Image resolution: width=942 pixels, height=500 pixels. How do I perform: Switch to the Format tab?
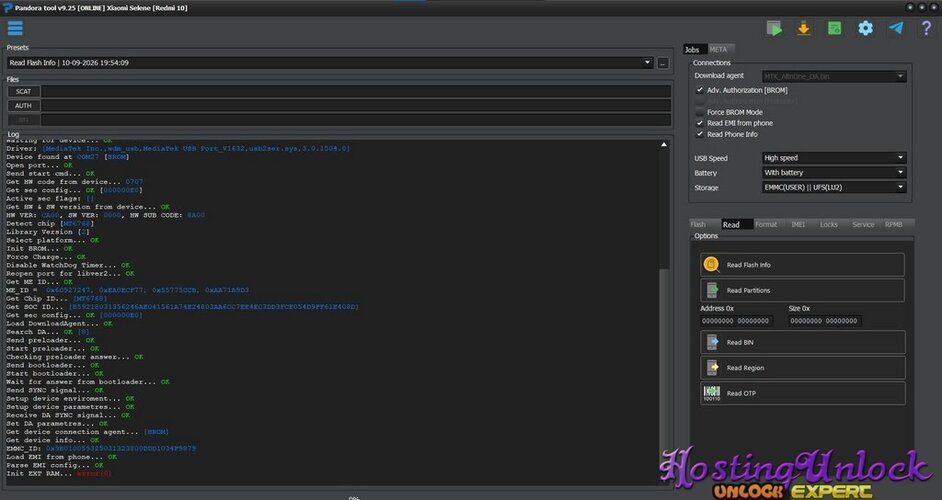click(766, 224)
